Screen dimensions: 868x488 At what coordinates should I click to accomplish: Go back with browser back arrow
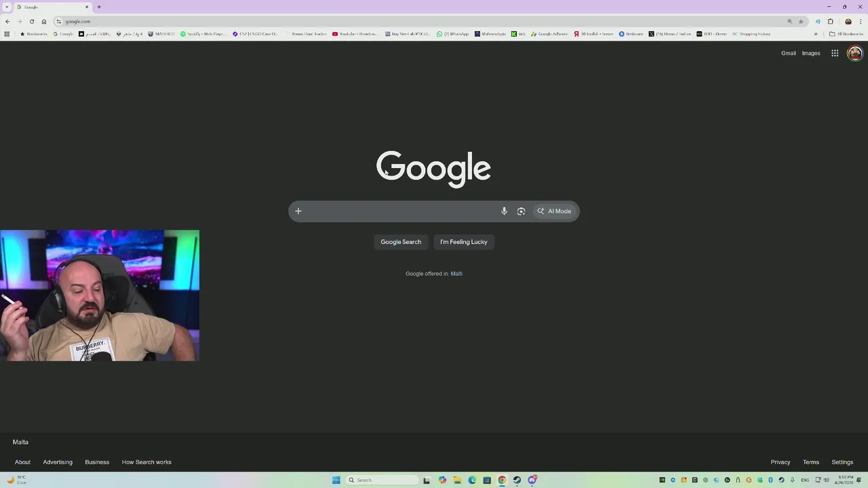pos(7,21)
